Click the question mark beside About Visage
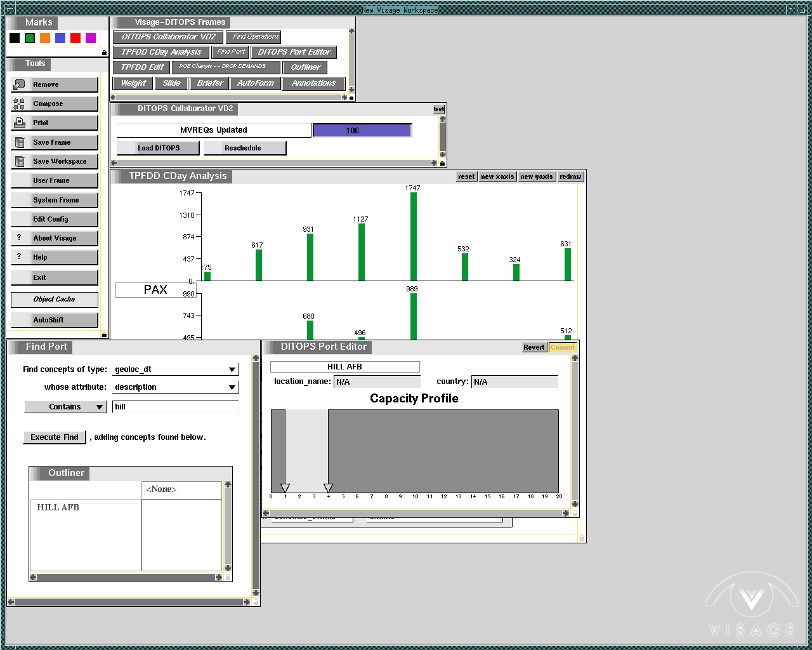 coord(19,237)
